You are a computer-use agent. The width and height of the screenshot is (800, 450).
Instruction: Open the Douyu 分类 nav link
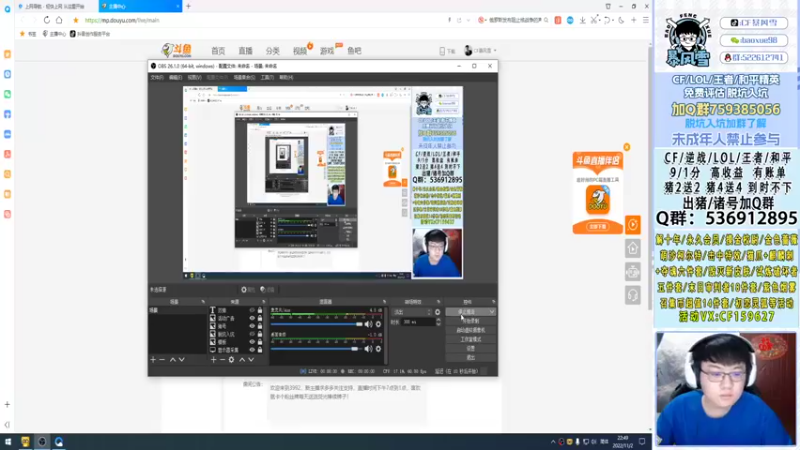272,51
